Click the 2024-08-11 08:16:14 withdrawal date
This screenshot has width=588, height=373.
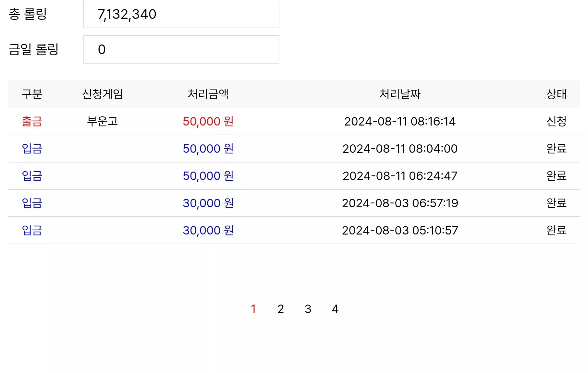point(400,121)
